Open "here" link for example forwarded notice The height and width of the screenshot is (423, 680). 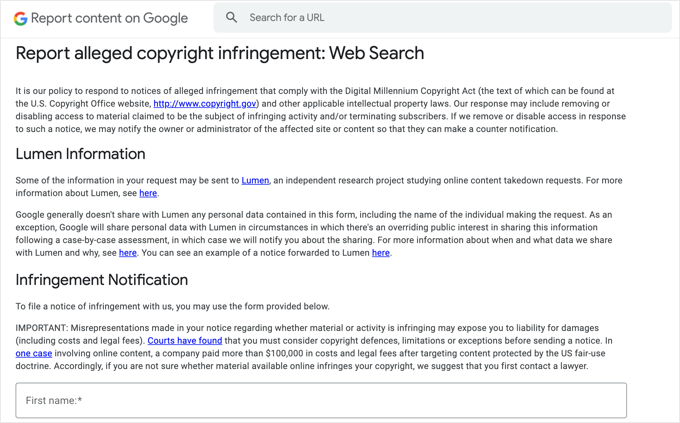pos(381,253)
